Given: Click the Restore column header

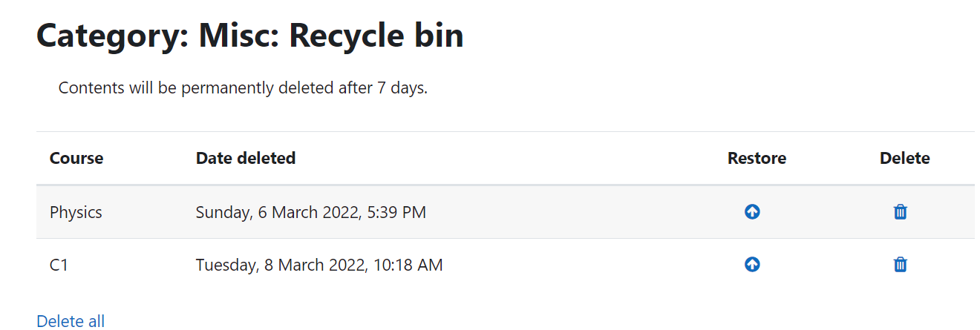Looking at the screenshot, I should point(757,158).
